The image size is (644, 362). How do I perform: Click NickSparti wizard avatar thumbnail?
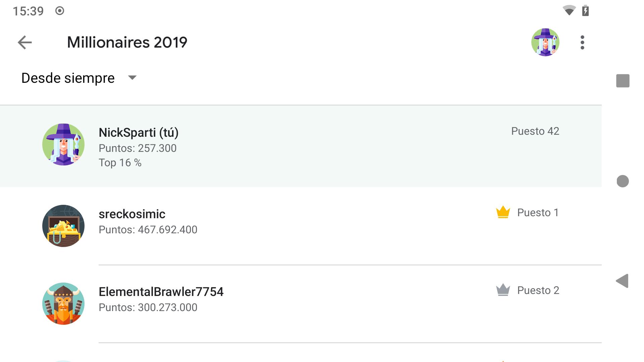tap(63, 144)
